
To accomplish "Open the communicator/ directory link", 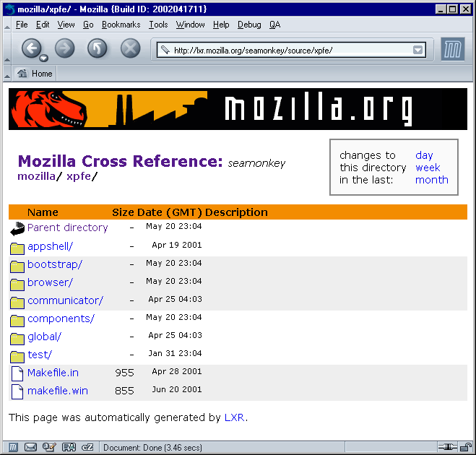I will pos(65,300).
